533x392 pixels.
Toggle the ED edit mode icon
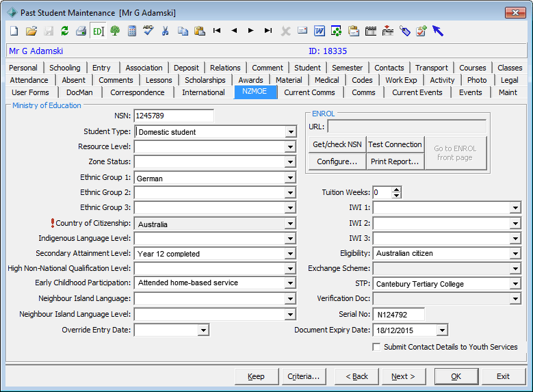tap(98, 31)
